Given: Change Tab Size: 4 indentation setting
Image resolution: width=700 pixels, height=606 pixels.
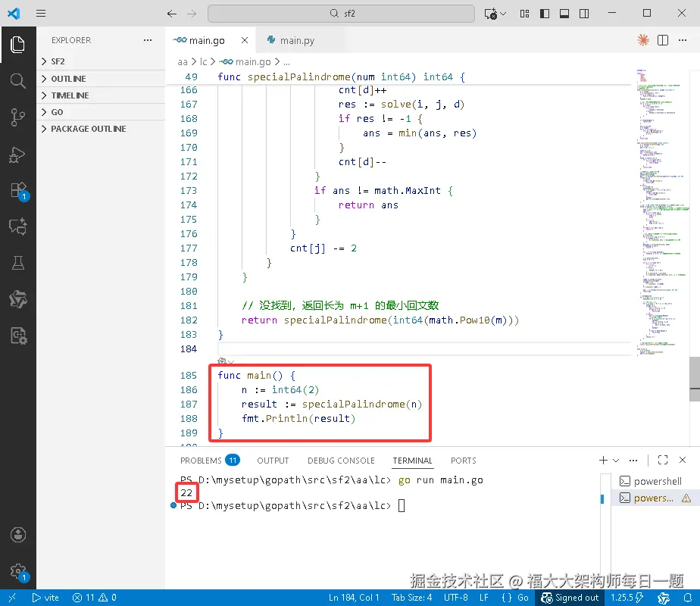Looking at the screenshot, I should pyautogui.click(x=411, y=598).
